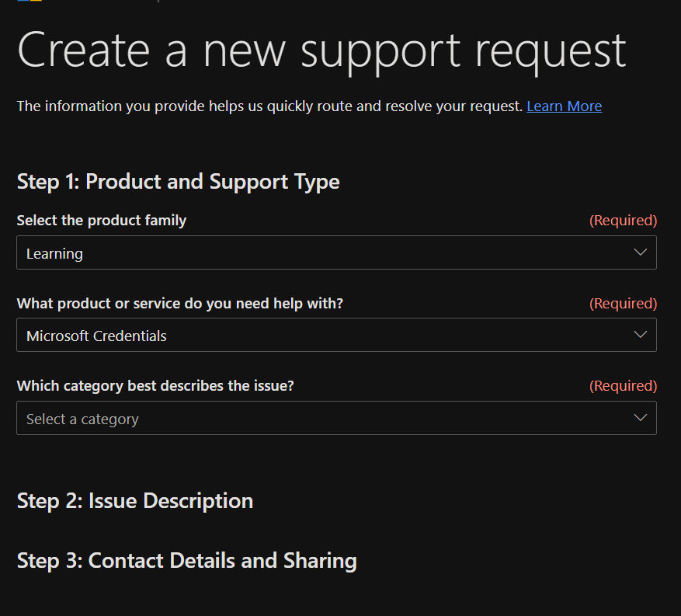
Task: Click the Step 1 Product and Support heading
Action: [x=178, y=181]
